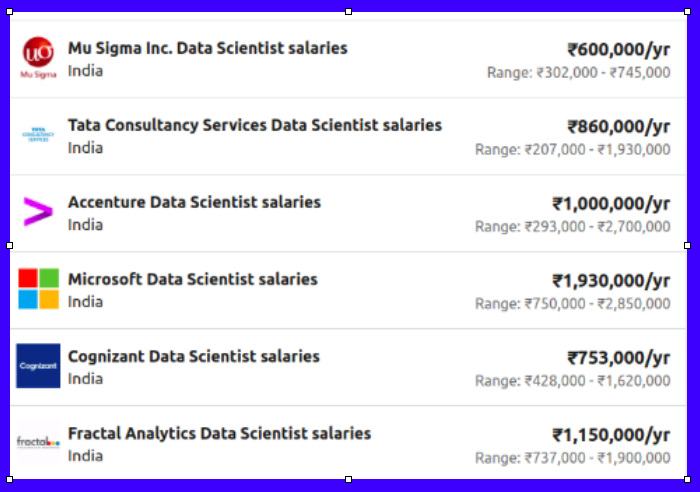Click the blue Cognizant logo
This screenshot has height=492, width=700.
coord(38,366)
